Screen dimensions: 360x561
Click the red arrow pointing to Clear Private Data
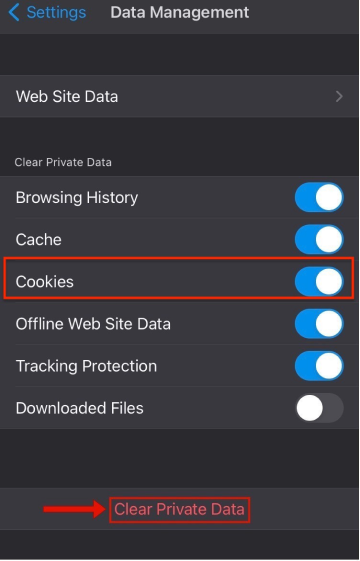[x=74, y=509]
